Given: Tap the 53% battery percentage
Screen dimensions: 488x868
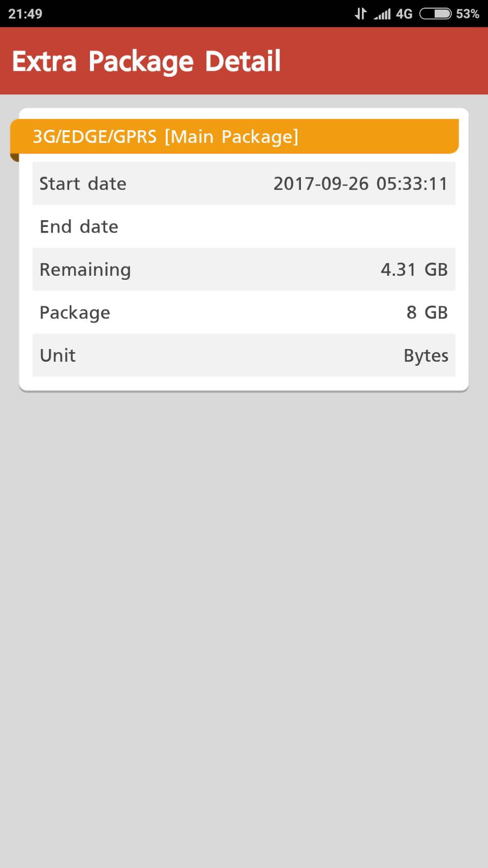Looking at the screenshot, I should point(468,14).
